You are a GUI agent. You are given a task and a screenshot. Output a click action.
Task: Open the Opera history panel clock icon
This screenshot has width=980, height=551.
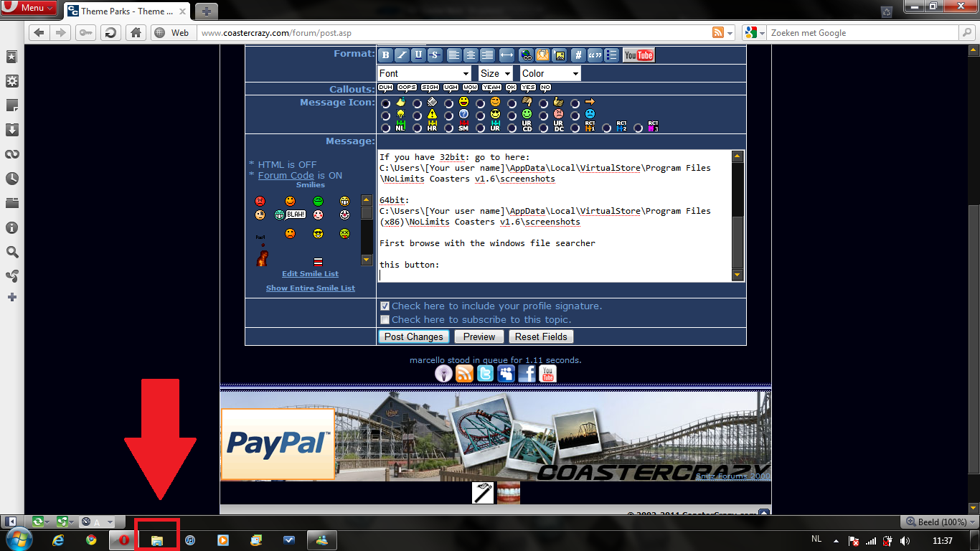[12, 179]
